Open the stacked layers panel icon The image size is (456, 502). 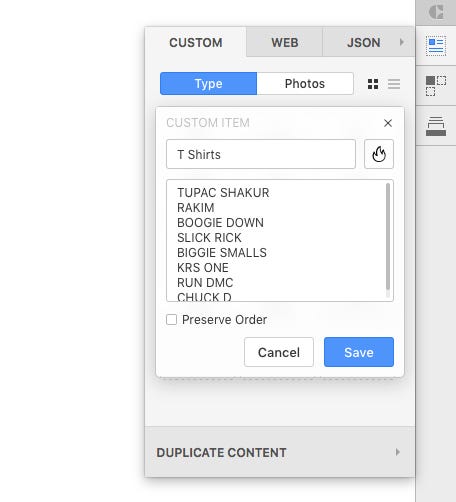436,126
